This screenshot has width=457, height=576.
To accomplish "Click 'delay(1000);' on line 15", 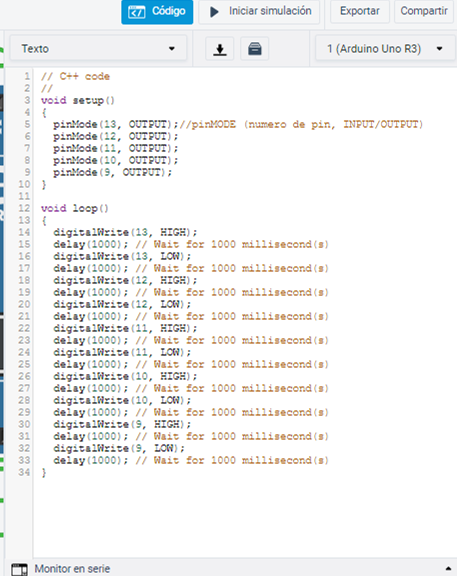I will (91, 245).
